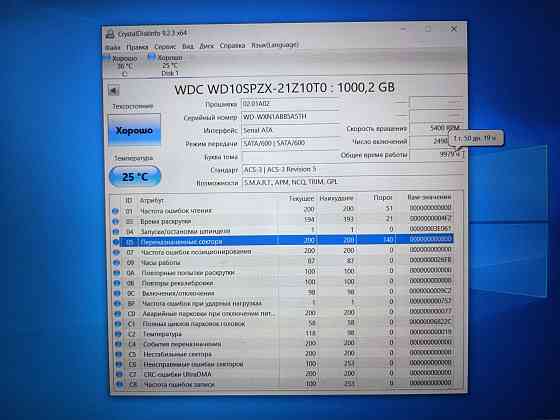
Task: Click status dot for Temperature C2 row
Action: coord(118,334)
